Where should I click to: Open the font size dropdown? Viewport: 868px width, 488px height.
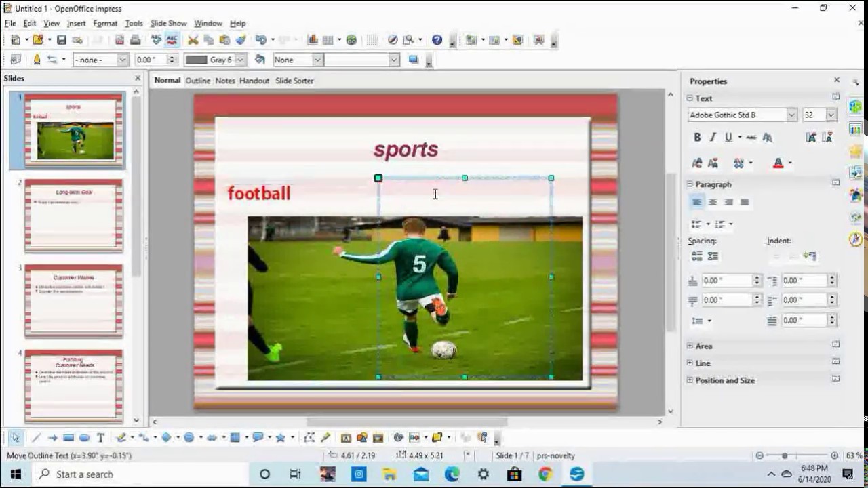(831, 115)
